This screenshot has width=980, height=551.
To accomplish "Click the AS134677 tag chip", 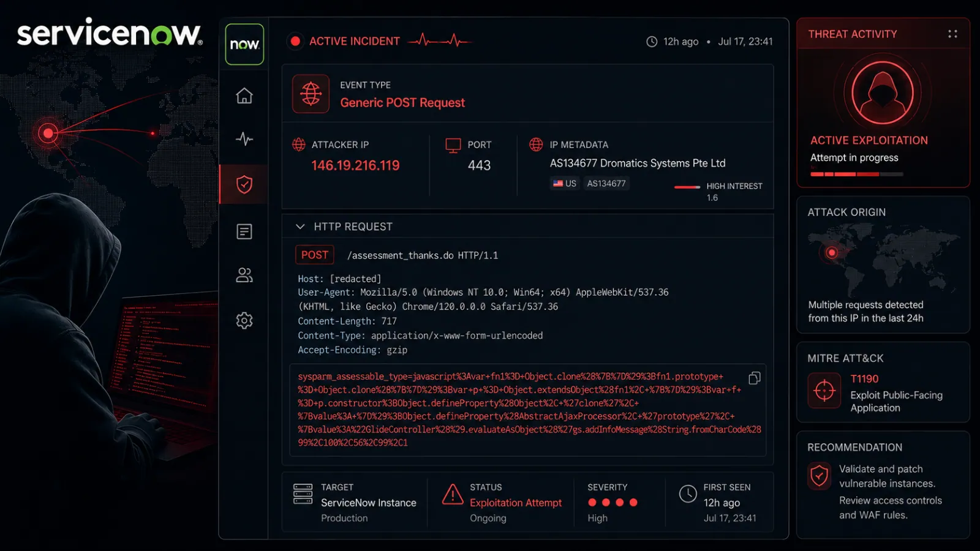I will pos(606,183).
